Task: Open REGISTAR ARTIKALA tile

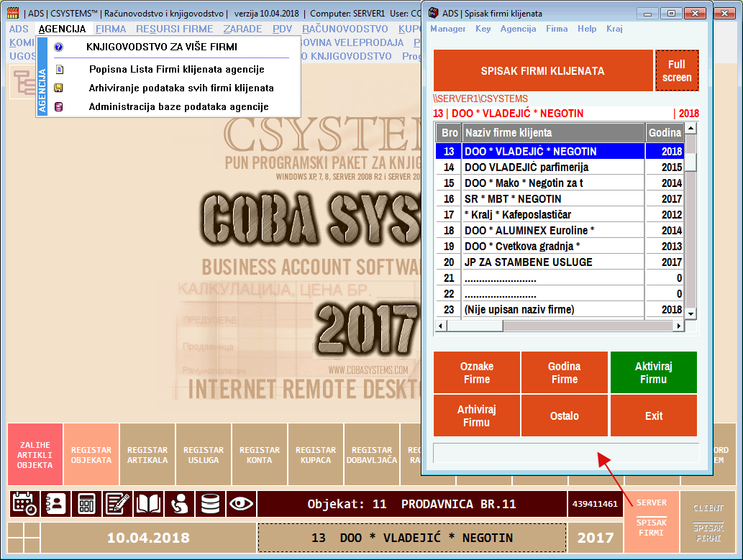Action: pos(147,455)
